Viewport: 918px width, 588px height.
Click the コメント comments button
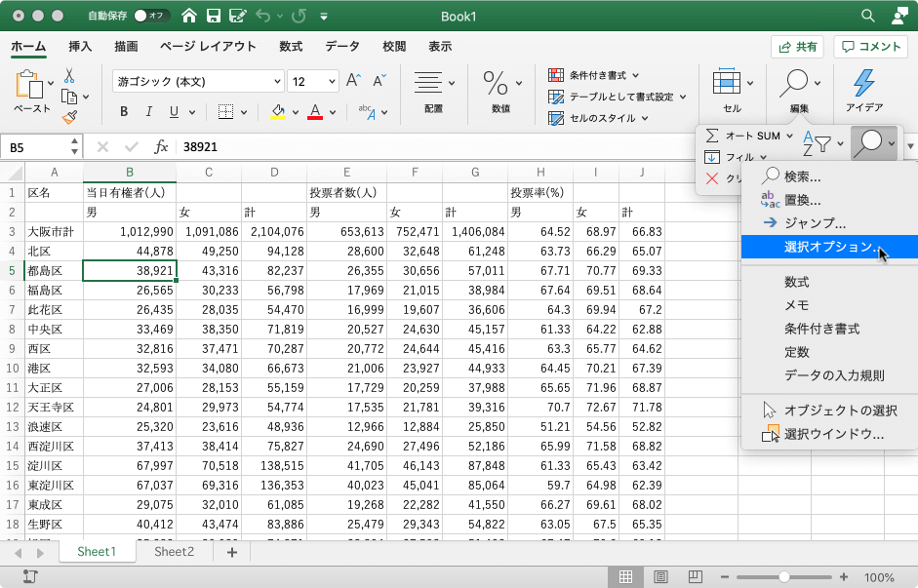pyautogui.click(x=871, y=46)
